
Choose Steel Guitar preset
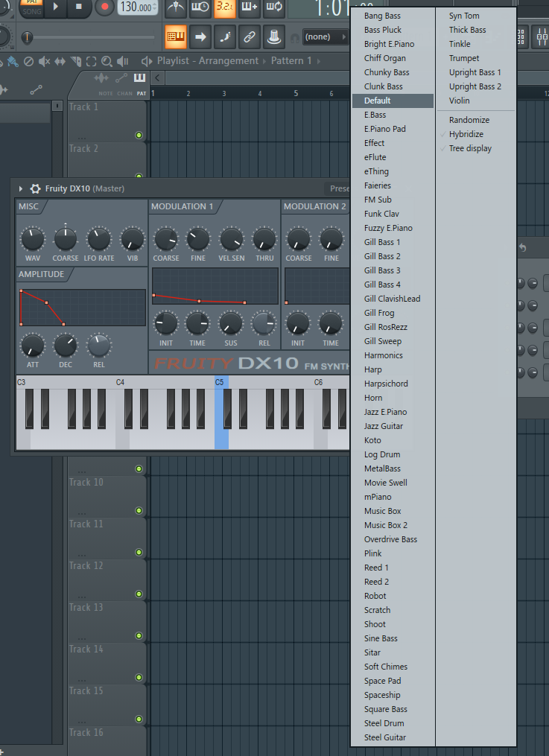(393, 737)
